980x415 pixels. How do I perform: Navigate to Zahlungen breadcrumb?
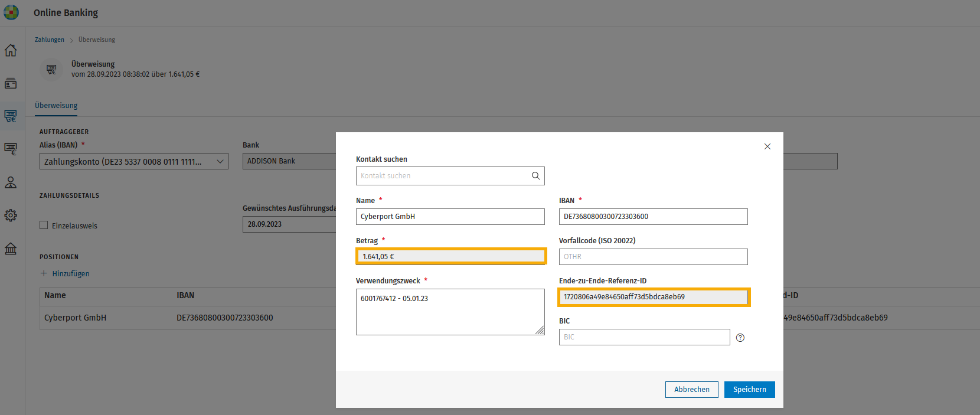click(x=50, y=40)
